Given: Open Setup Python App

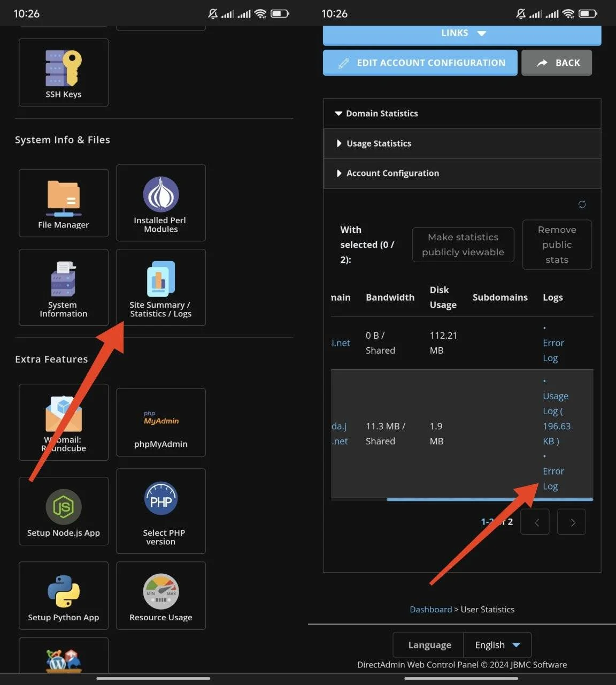Looking at the screenshot, I should click(64, 596).
